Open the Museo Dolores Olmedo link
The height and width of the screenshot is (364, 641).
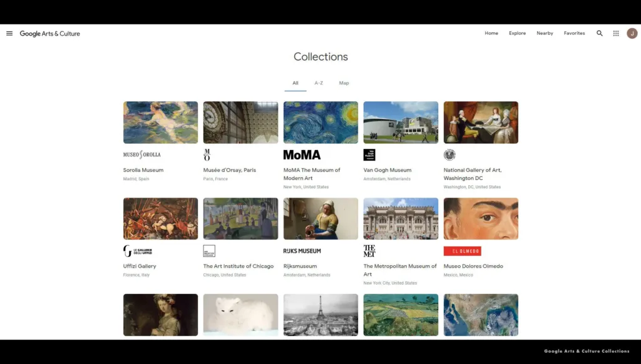click(473, 266)
